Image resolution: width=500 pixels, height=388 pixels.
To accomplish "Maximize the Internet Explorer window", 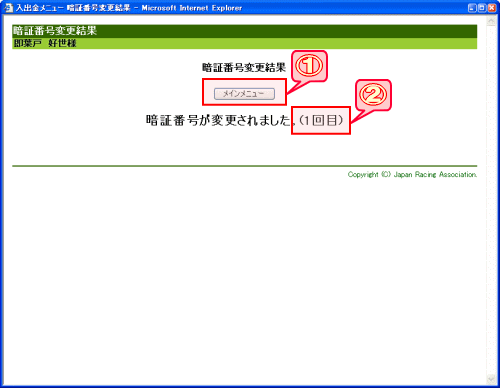I will pos(482,8).
